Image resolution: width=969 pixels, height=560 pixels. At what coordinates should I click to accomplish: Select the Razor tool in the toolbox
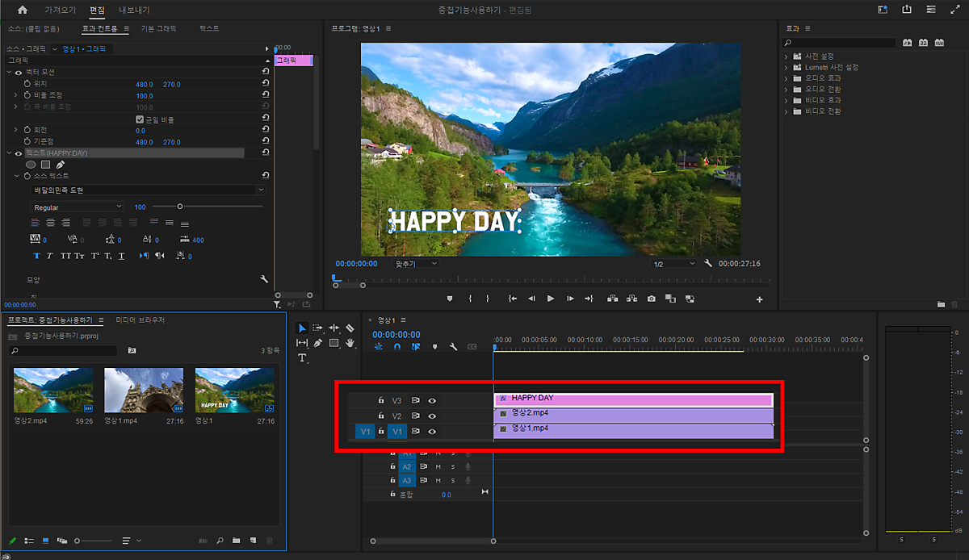[x=350, y=328]
